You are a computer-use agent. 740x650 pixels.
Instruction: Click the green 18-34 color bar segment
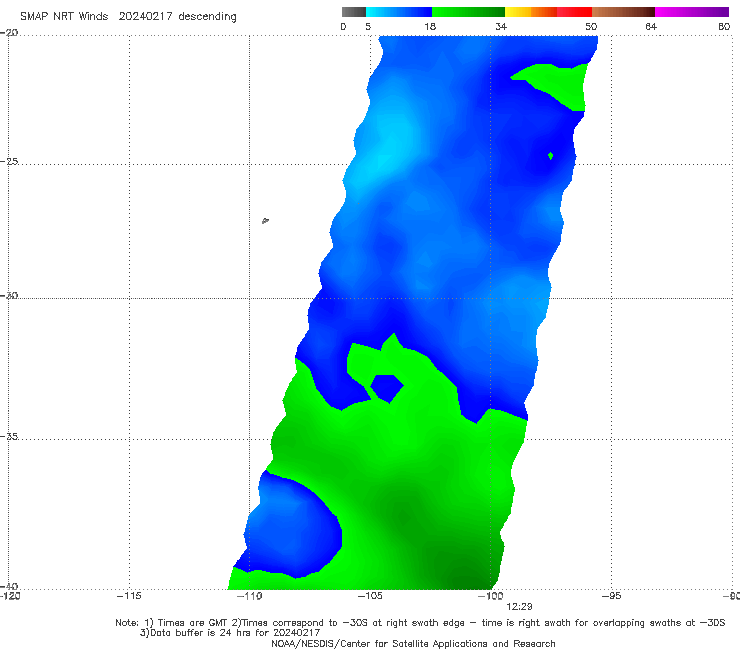click(x=468, y=12)
